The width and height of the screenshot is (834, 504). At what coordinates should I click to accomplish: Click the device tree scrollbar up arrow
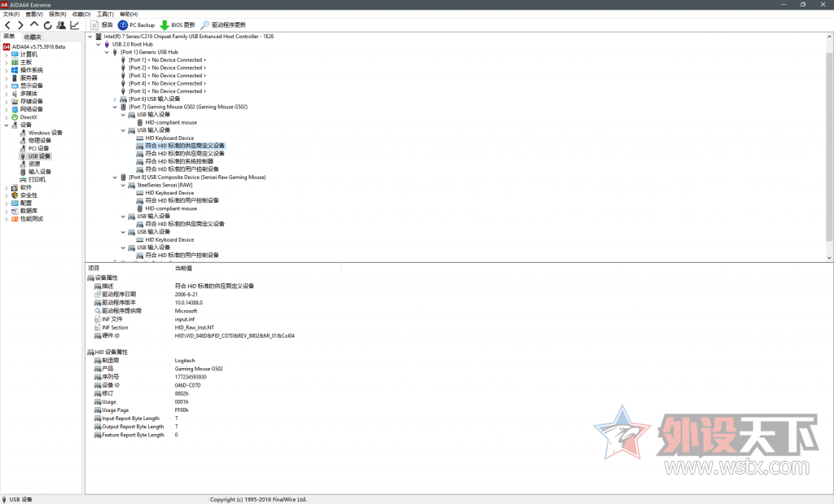click(829, 37)
